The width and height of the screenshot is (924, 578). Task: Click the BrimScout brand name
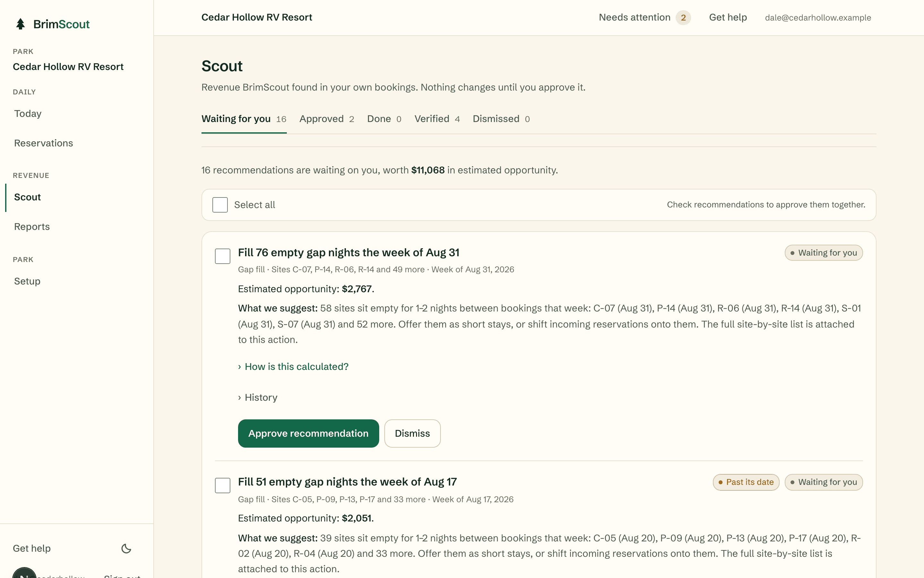(x=61, y=24)
